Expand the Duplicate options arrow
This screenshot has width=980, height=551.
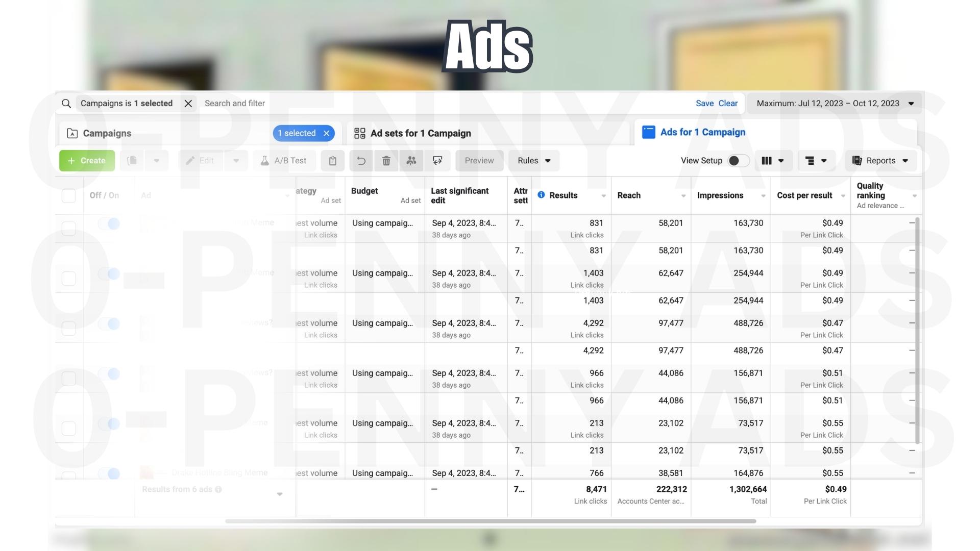click(157, 161)
